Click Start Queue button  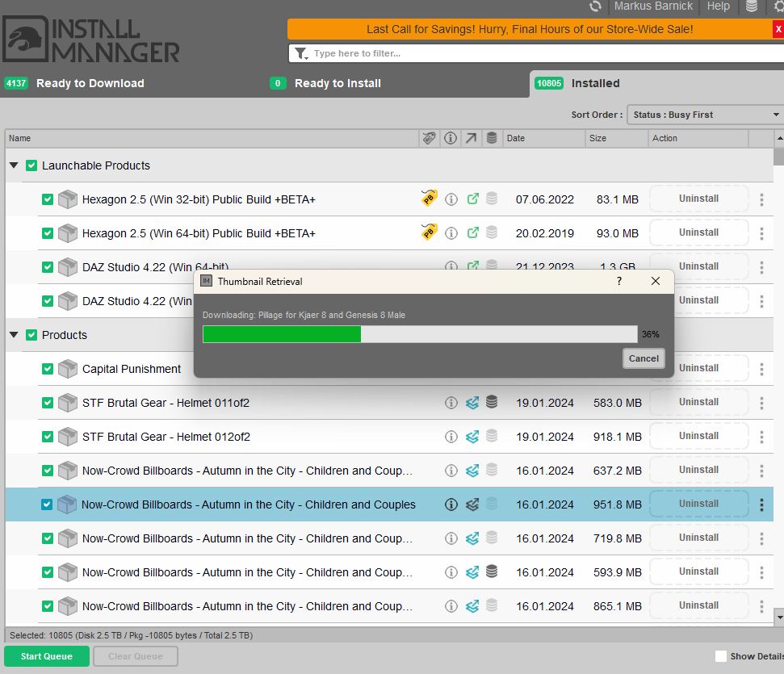(x=47, y=656)
